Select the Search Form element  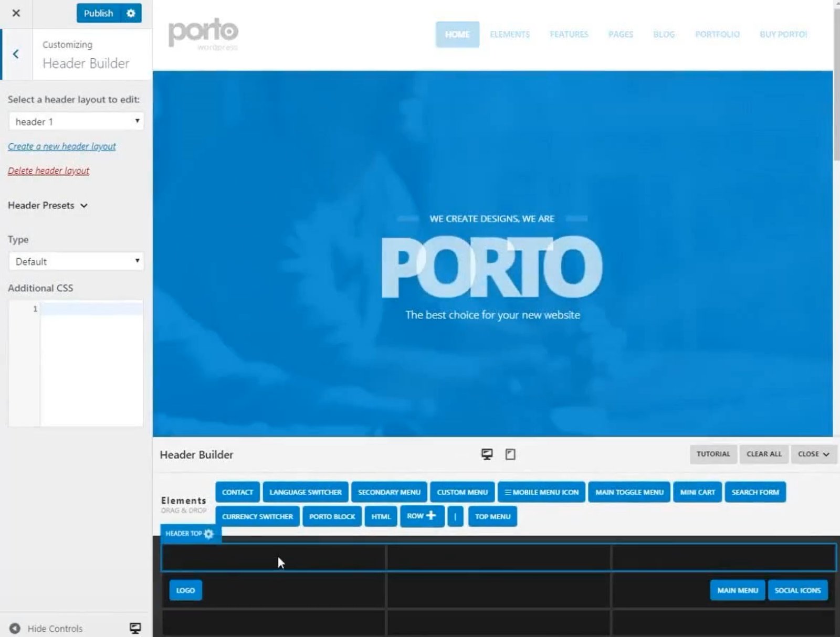coord(755,492)
